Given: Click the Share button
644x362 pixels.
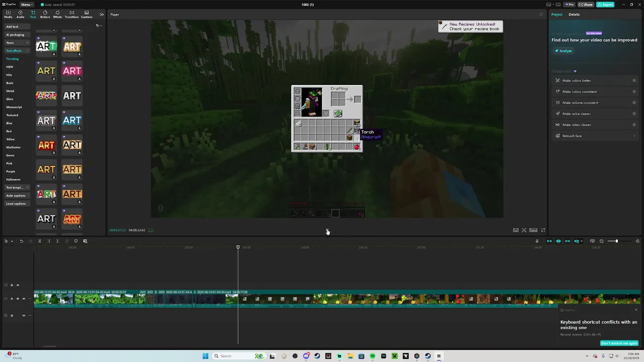Looking at the screenshot, I should coord(586,5).
